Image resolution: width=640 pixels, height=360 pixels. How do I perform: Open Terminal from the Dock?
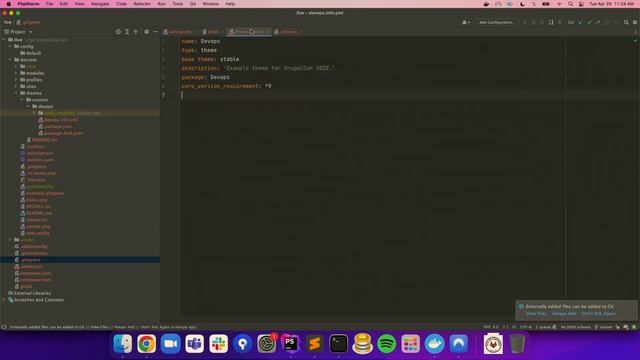(338, 344)
